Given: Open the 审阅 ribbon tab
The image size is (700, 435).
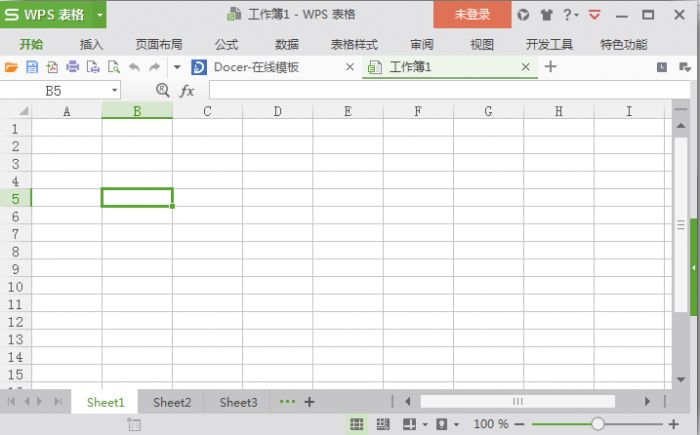Looking at the screenshot, I should (x=422, y=44).
